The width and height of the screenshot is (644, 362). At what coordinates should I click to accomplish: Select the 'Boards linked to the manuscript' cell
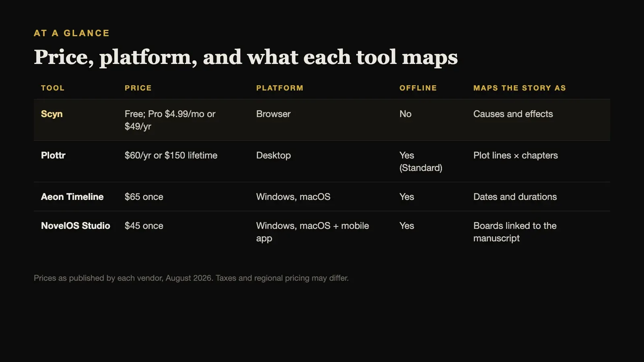515,232
